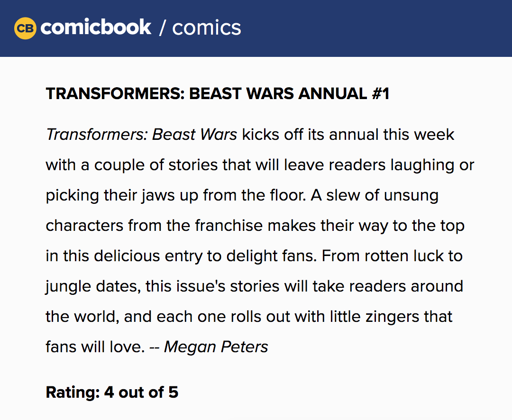Click the slash separator before comics
Screen dimensions: 512x420
pyautogui.click(x=163, y=27)
